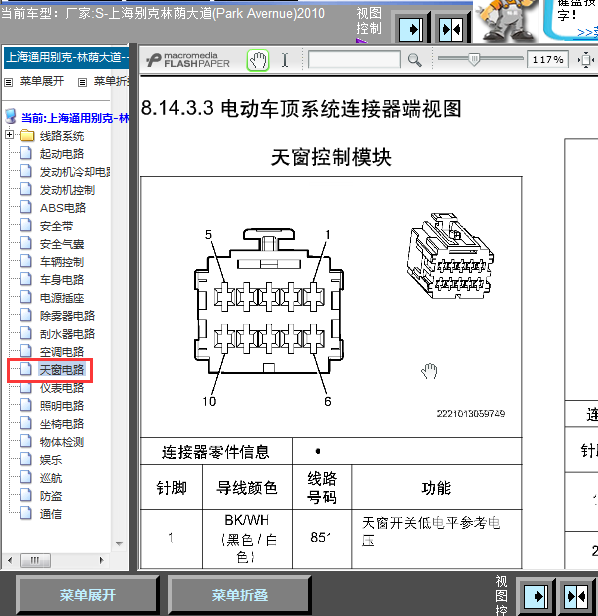Click the sidebar horizontal scrollbar thumb
Viewport: 598px width, 616px height.
point(35,561)
